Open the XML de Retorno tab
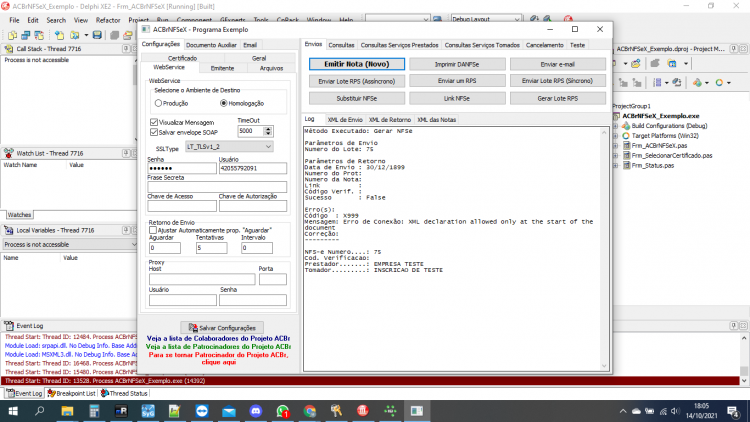 [390, 120]
